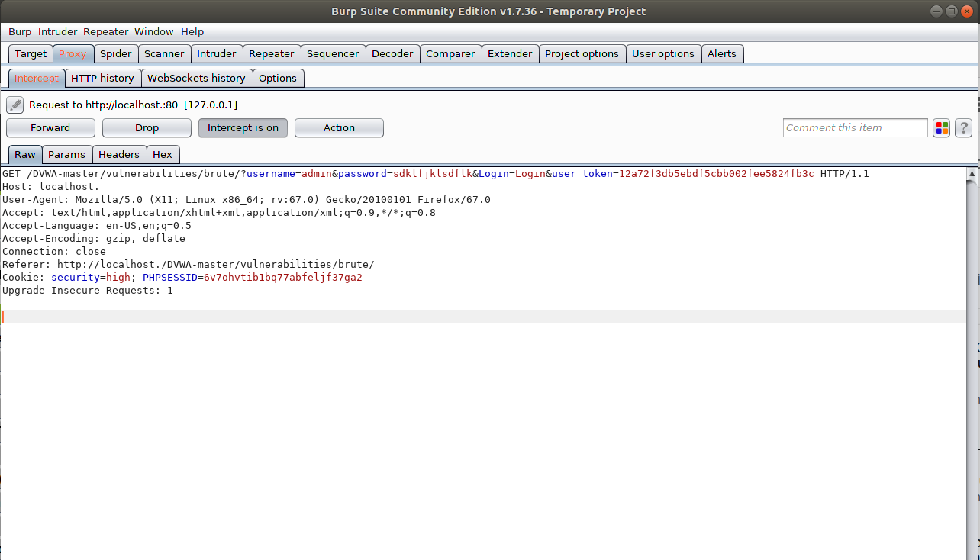Screen dimensions: 980x560
Task: Open the Action menu button
Action: [x=339, y=128]
